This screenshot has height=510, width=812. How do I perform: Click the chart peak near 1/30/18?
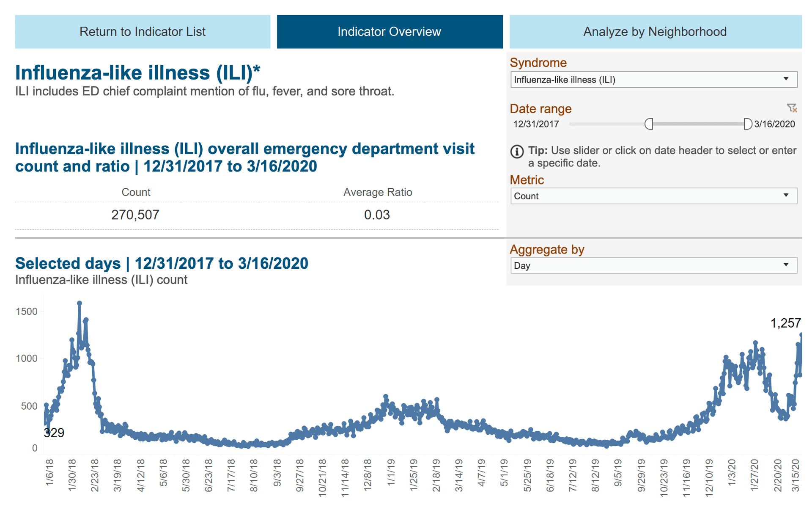[80, 303]
